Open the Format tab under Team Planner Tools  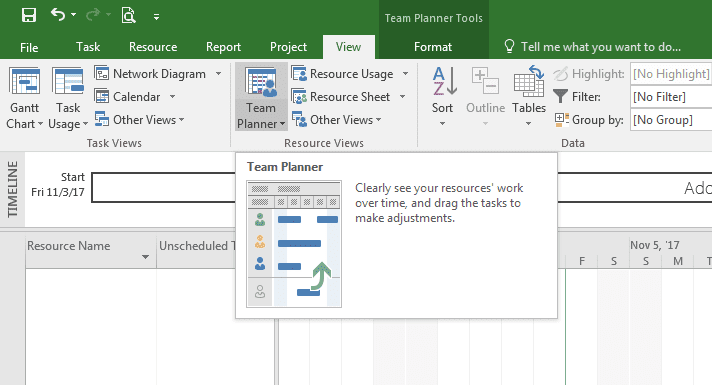click(x=433, y=47)
